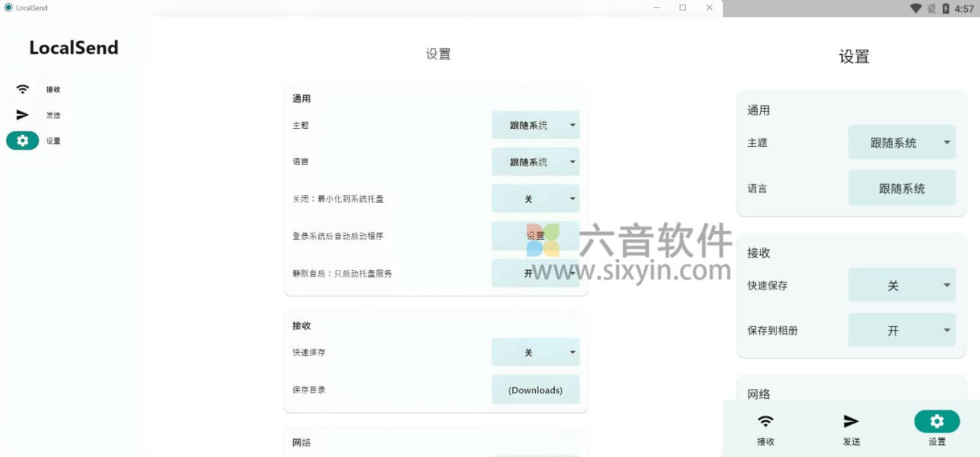Tap the send arrow icon in the mobile bottom bar

851,420
